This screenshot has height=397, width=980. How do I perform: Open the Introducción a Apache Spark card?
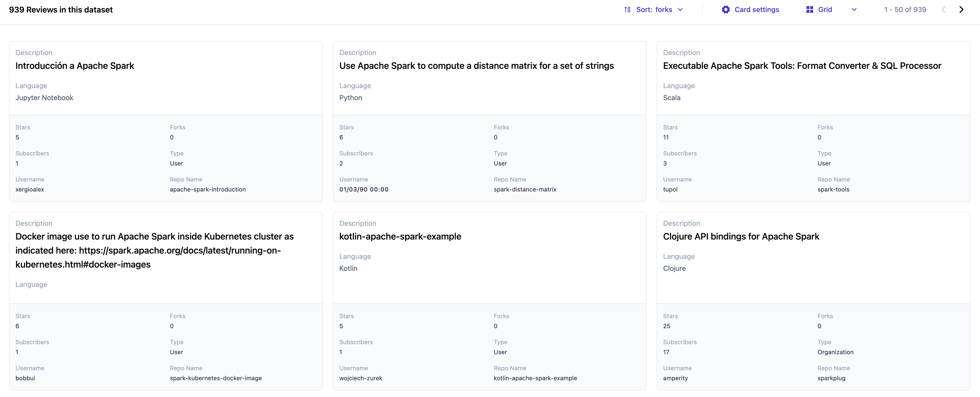pos(75,66)
